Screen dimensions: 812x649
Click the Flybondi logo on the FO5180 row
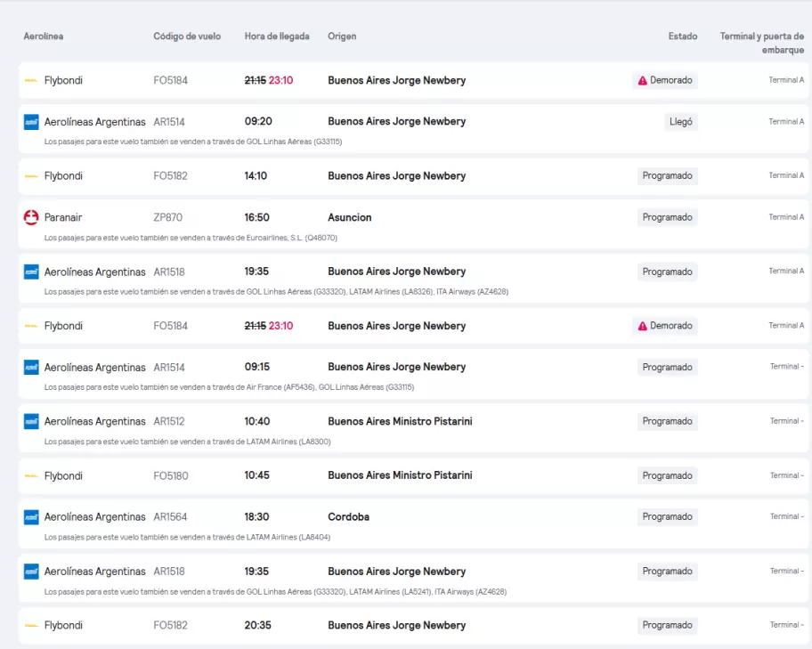coord(31,475)
